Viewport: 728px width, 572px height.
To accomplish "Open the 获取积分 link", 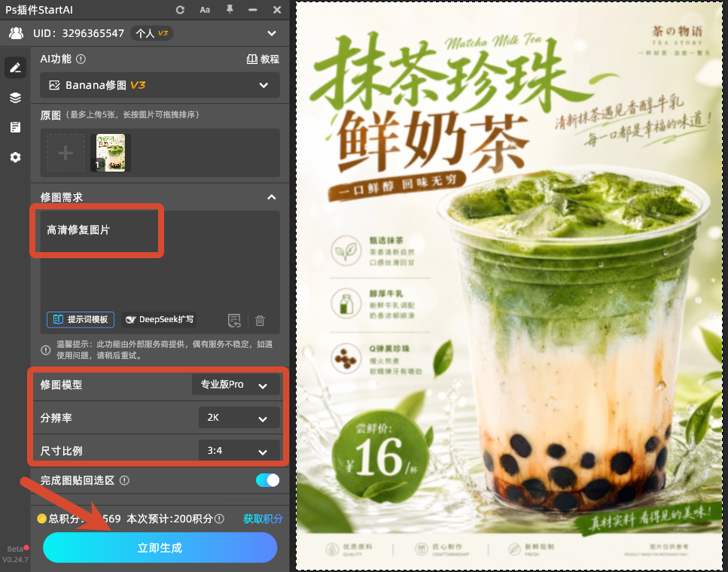I will [263, 519].
